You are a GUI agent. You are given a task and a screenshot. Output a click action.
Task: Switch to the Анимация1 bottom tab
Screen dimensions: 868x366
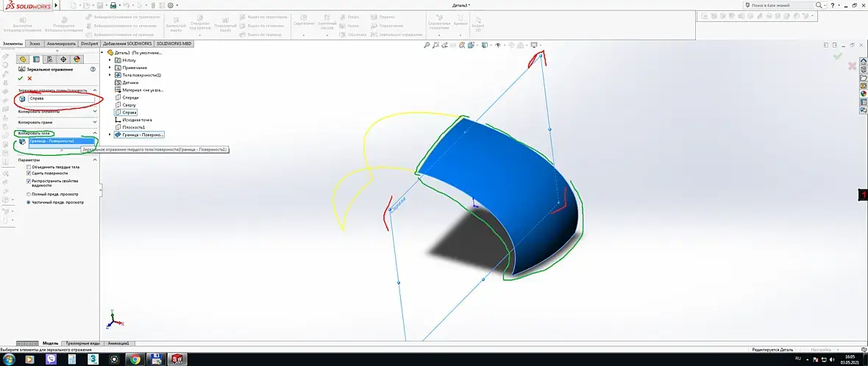click(118, 343)
